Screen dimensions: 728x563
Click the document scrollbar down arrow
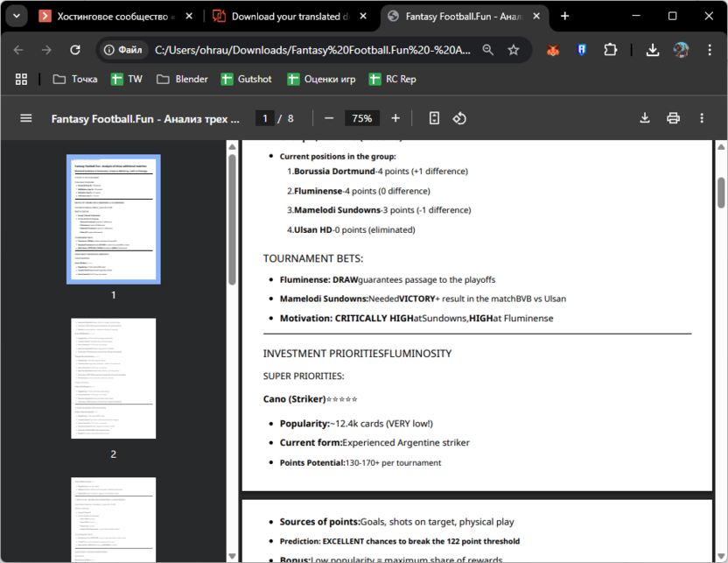(x=721, y=556)
